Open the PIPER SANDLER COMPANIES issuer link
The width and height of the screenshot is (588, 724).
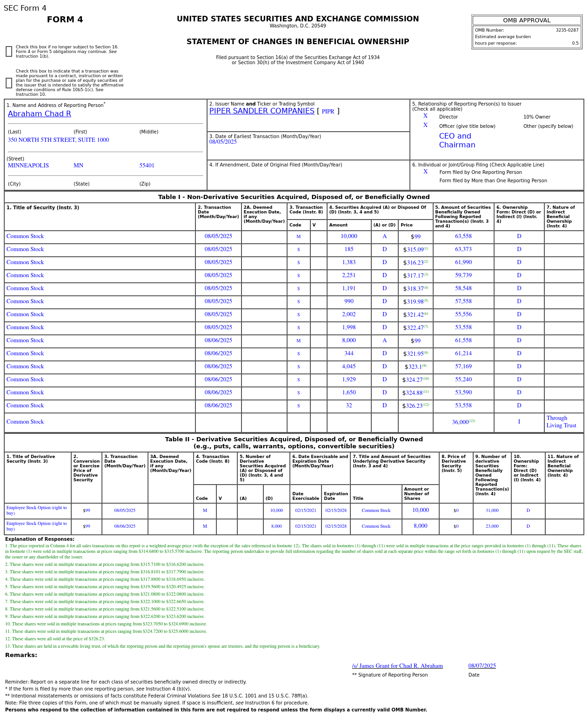tap(262, 111)
